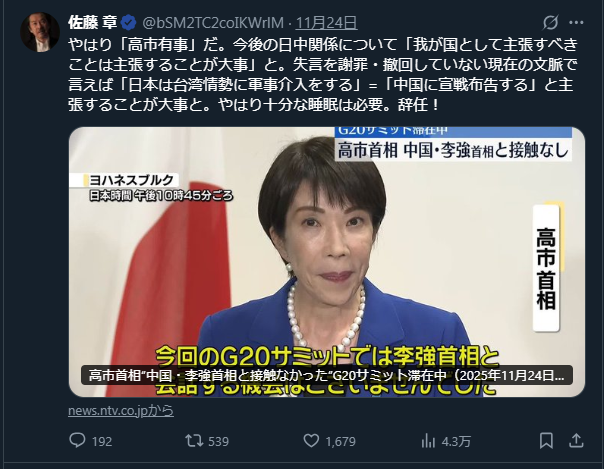Click the display name 佐藤 章

[93, 23]
